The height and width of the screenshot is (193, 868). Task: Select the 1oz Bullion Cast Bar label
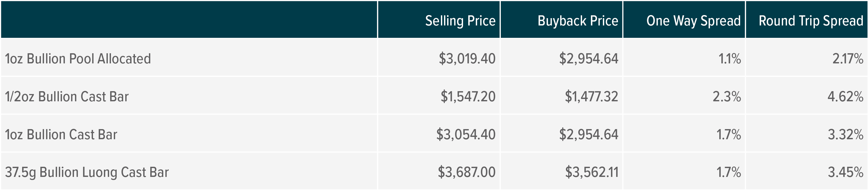pos(61,135)
